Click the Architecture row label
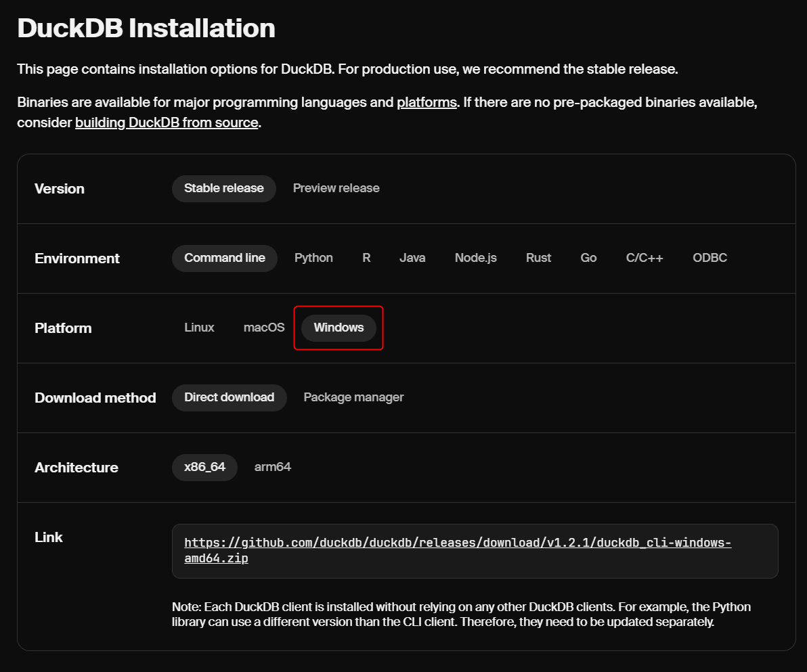 click(77, 468)
